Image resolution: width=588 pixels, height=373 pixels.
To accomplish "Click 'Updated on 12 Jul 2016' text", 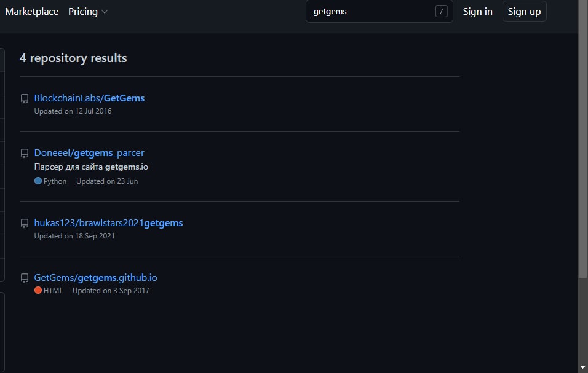I will pos(73,111).
